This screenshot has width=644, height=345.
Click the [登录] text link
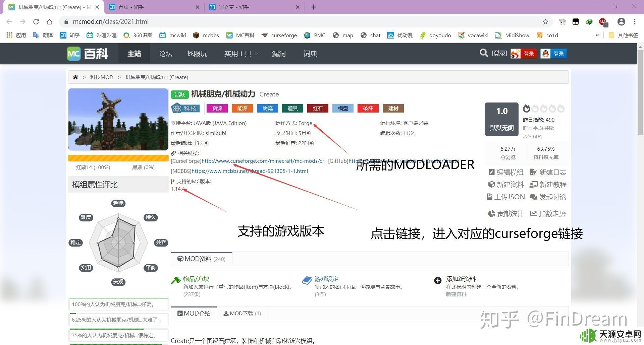point(499,53)
